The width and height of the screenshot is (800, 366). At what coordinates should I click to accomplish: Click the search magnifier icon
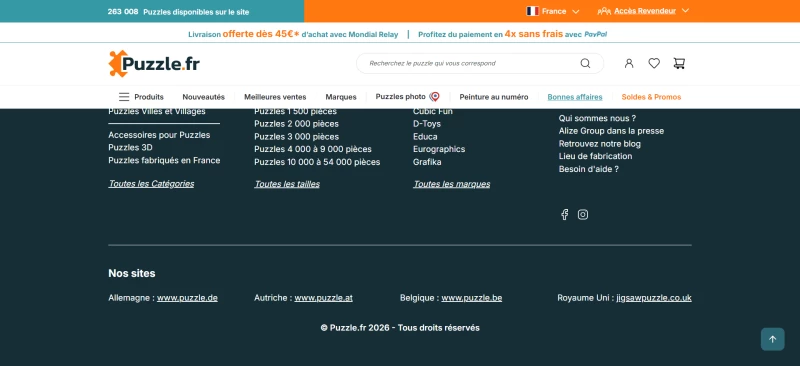pos(585,63)
